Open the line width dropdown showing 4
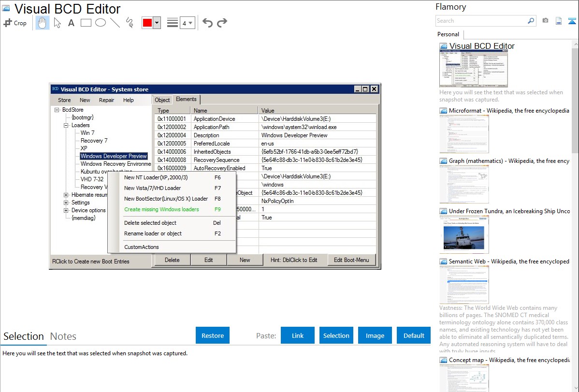 point(188,23)
